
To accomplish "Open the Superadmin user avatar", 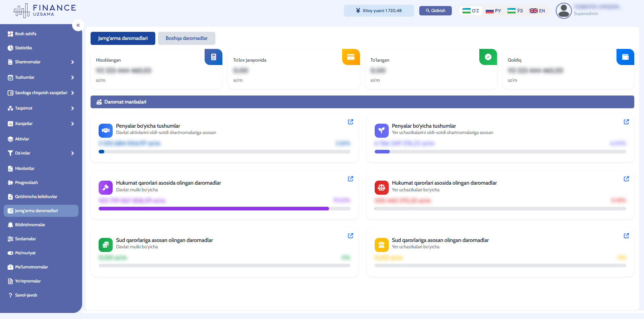I will click(x=563, y=11).
